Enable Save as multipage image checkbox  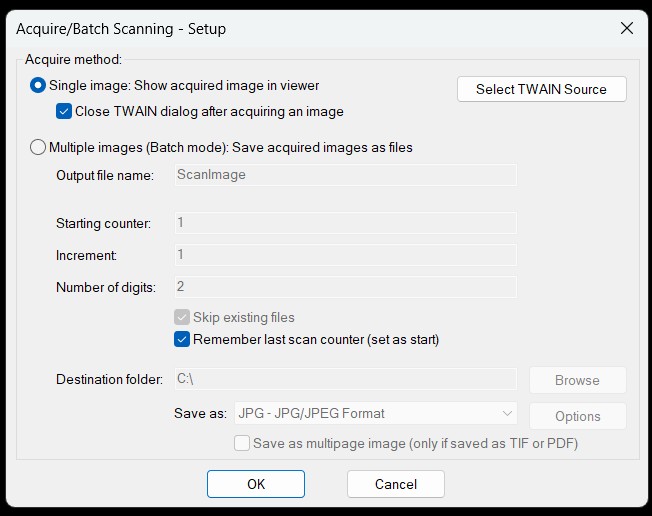pyautogui.click(x=241, y=443)
